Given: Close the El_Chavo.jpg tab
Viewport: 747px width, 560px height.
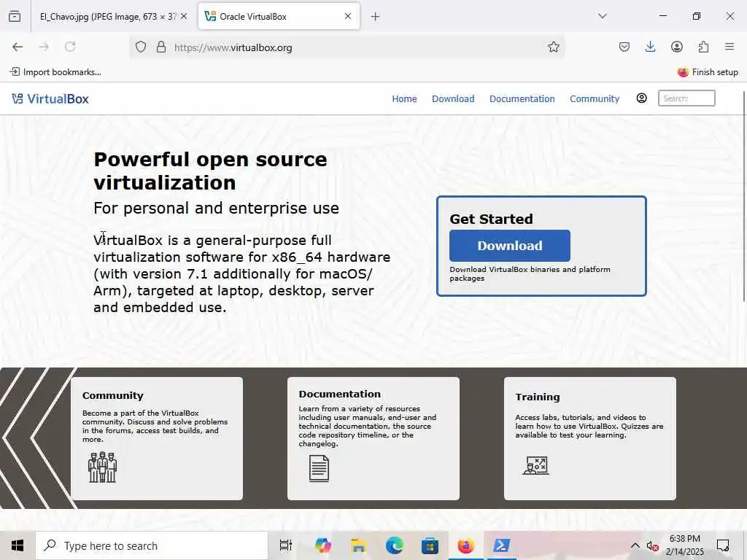Looking at the screenshot, I should coord(184,16).
